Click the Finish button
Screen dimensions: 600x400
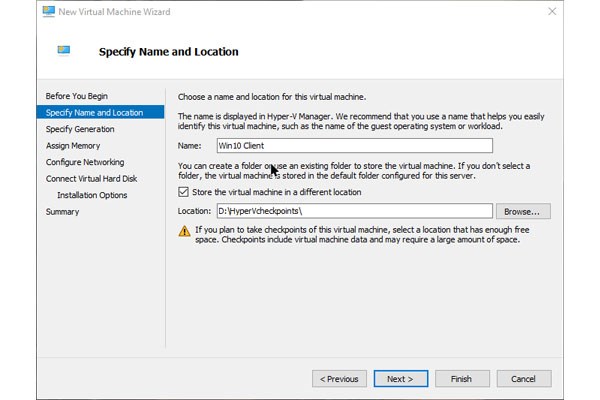462,379
